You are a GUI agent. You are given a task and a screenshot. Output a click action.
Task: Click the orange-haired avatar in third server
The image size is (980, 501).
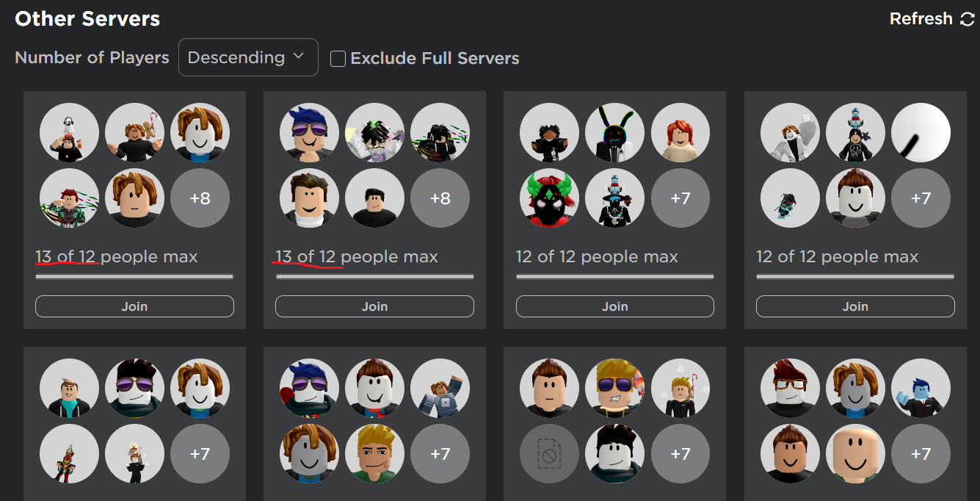coord(680,132)
